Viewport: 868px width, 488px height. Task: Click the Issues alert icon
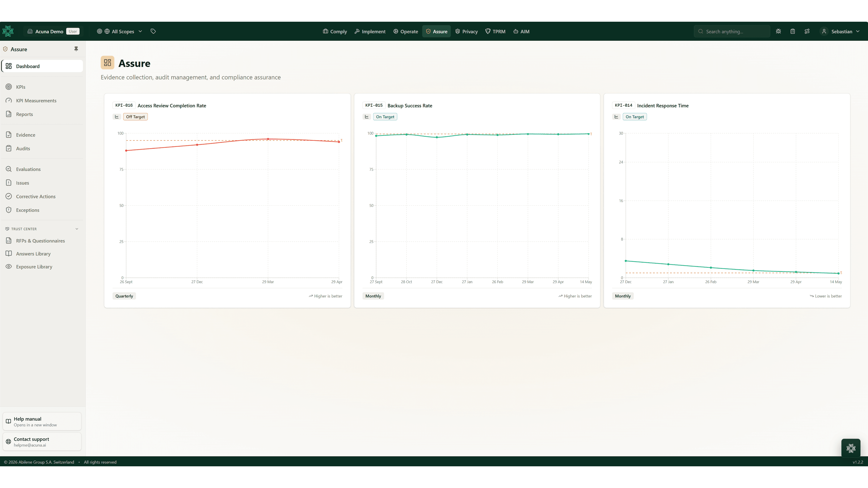point(9,183)
